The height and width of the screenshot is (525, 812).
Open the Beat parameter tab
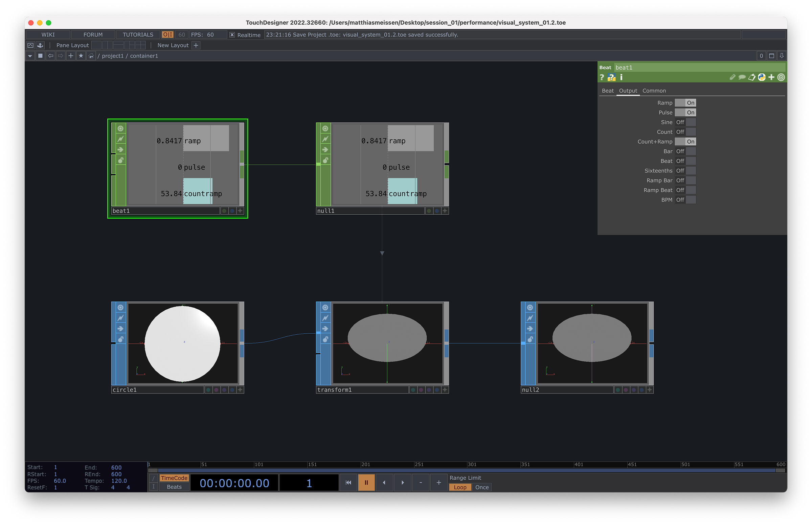coord(607,91)
